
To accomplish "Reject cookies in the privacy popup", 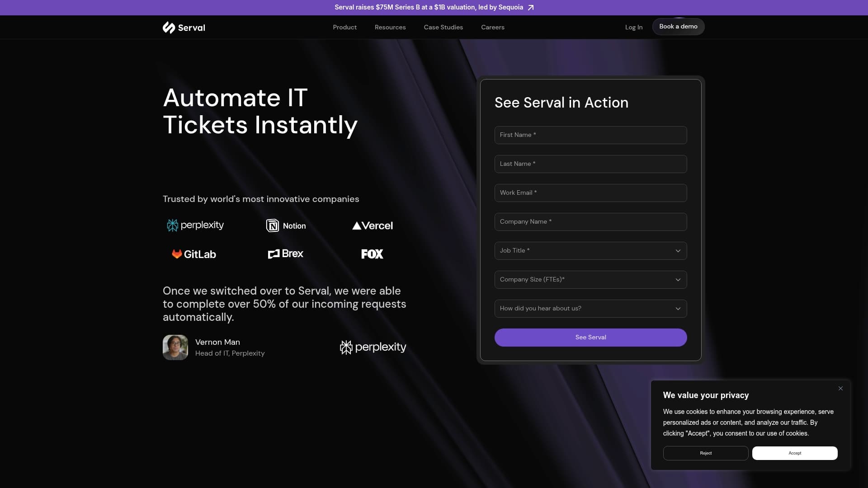I will [706, 453].
